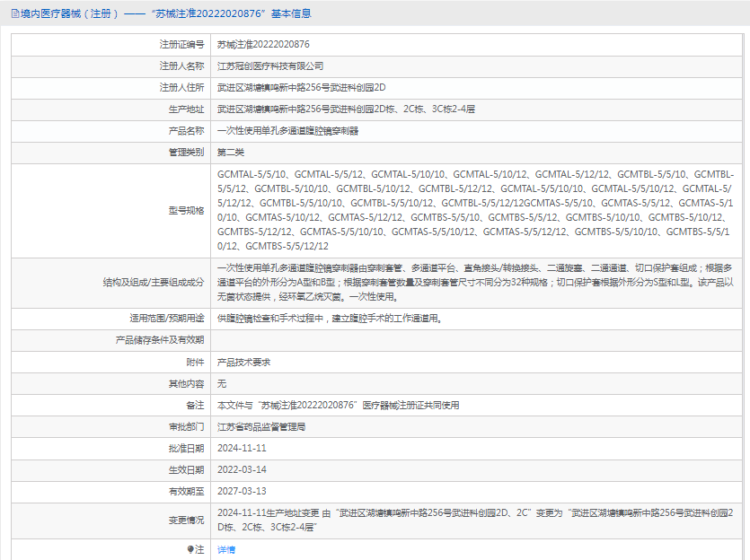Click the 附件 label

(x=195, y=363)
